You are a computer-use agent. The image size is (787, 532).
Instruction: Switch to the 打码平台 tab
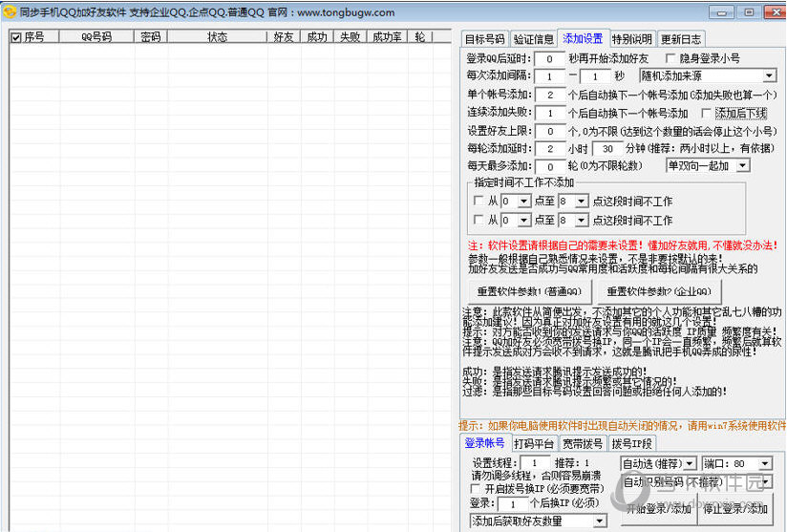click(x=534, y=444)
